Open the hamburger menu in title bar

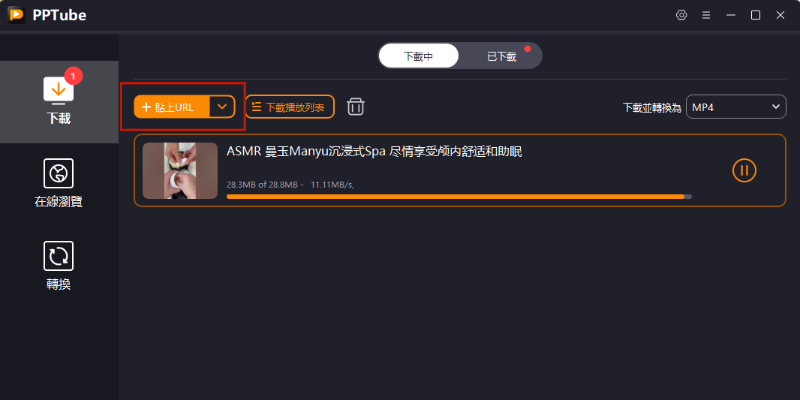pos(706,15)
